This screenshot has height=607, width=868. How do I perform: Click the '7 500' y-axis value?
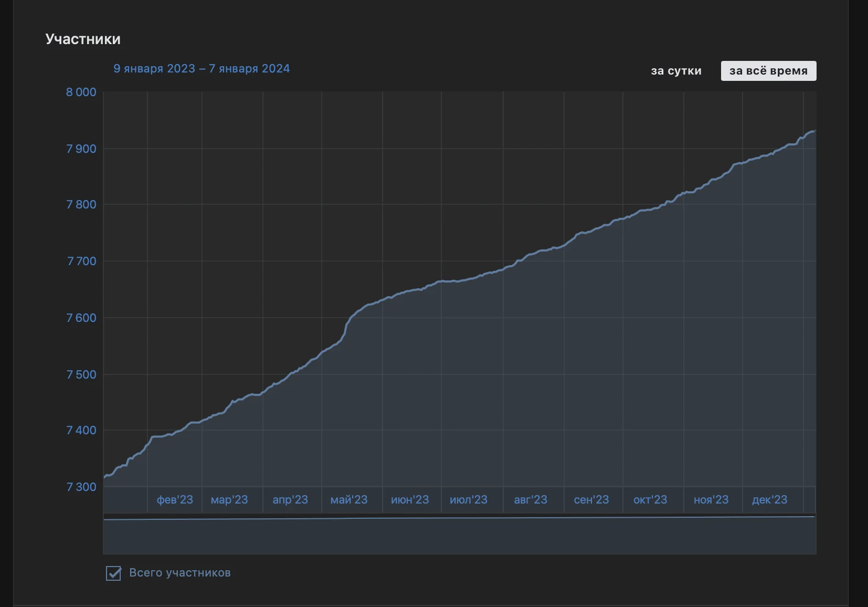point(81,375)
